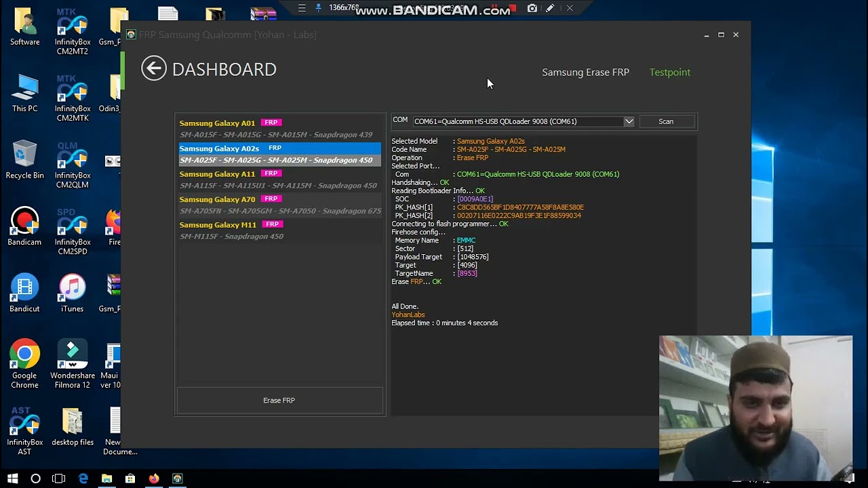Click the YohanLabs text in the log
The height and width of the screenshot is (488, 868).
(408, 314)
